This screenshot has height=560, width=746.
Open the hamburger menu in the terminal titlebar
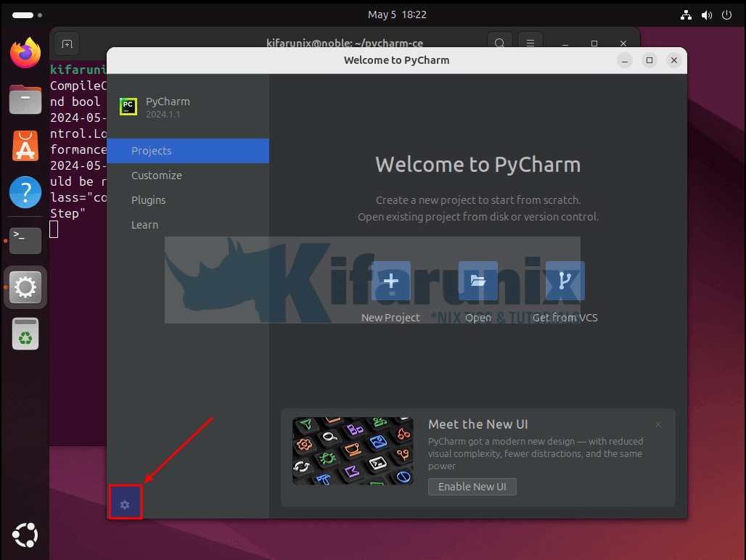point(530,43)
